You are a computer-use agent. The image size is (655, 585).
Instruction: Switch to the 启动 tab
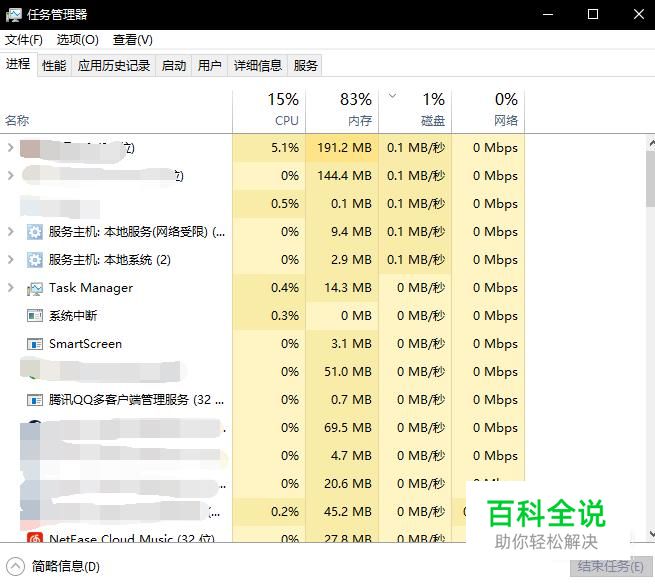pos(174,66)
